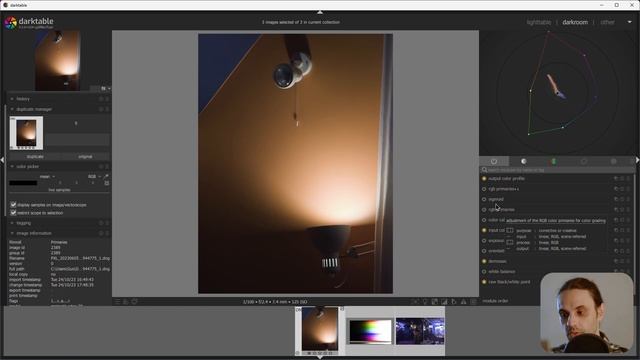Click the darktable logo

pyautogui.click(x=11, y=23)
